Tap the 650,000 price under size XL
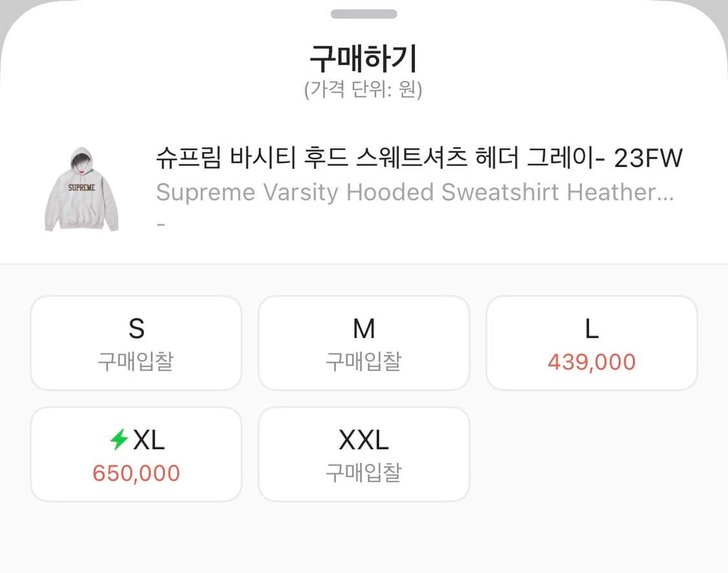728x573 pixels. point(137,473)
